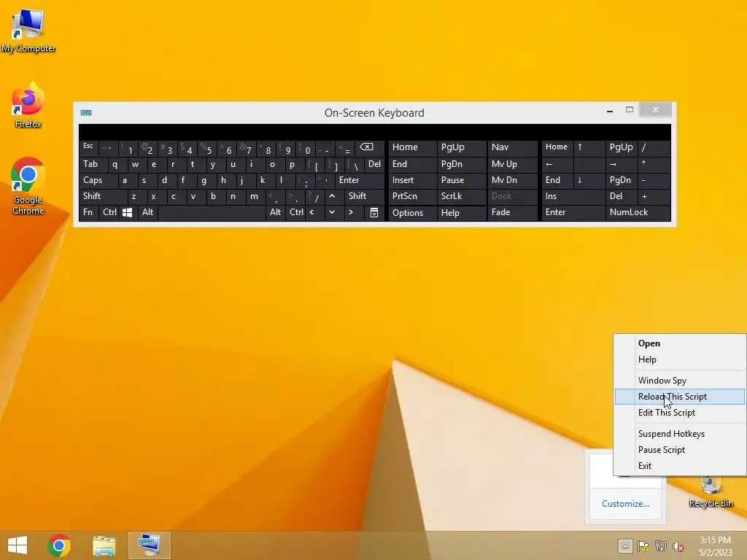Open Google Chrome desktop shortcut
The image size is (747, 560).
pyautogui.click(x=28, y=187)
